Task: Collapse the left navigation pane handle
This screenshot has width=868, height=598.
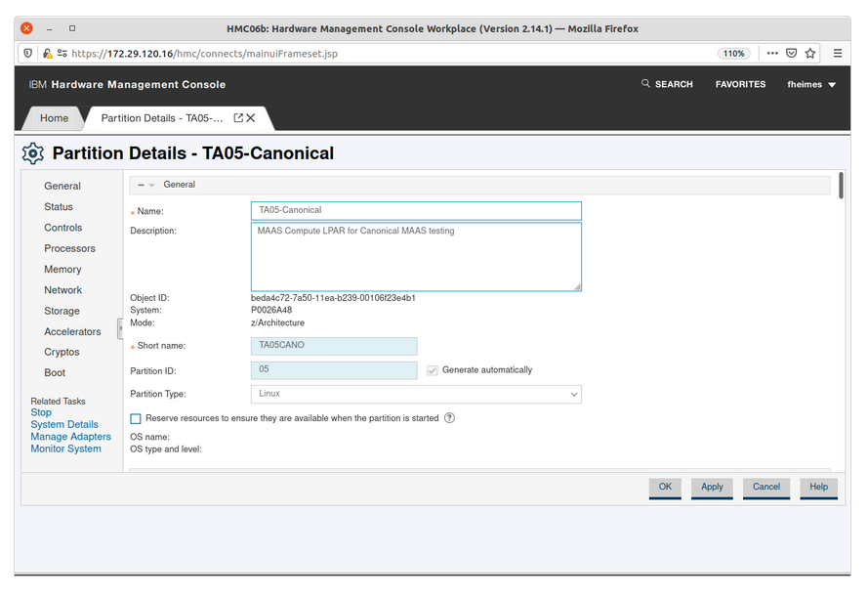Action: pyautogui.click(x=121, y=328)
